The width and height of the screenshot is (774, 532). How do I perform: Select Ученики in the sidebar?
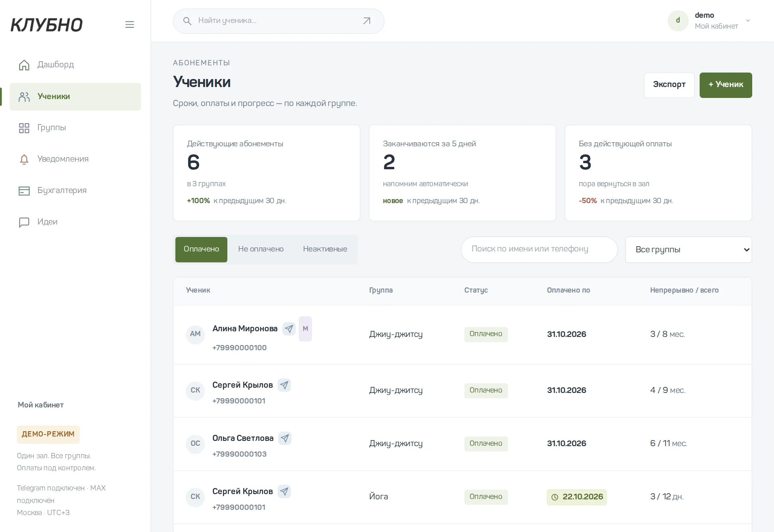click(x=75, y=97)
